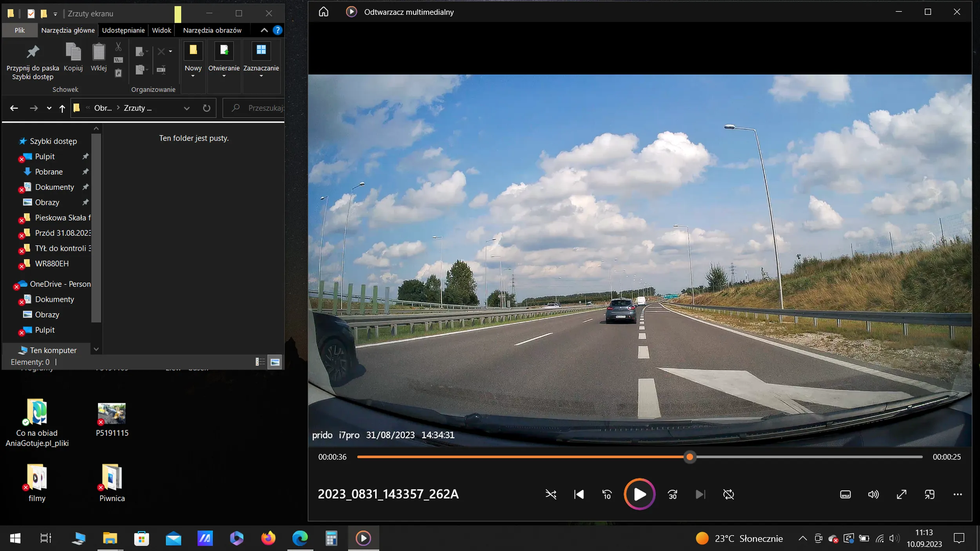Expand the Nowy dropdown in the ribbon
This screenshot has width=980, height=551.
point(193,75)
